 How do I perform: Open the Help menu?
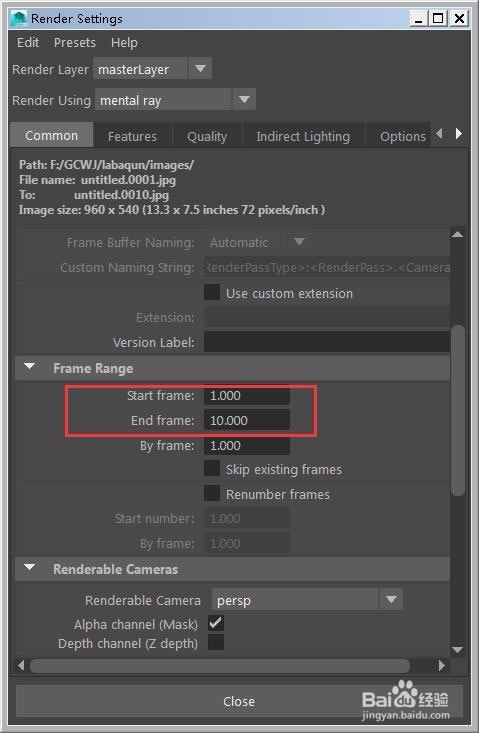[124, 43]
